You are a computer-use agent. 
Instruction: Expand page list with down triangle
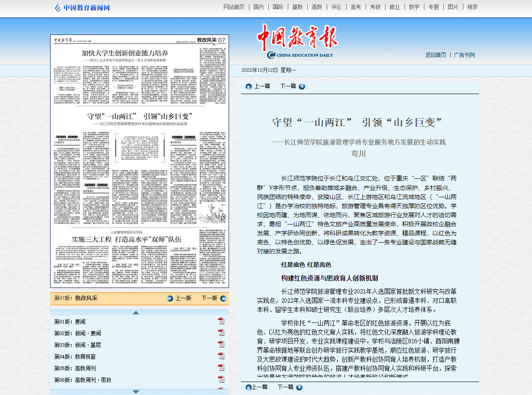pos(136,392)
